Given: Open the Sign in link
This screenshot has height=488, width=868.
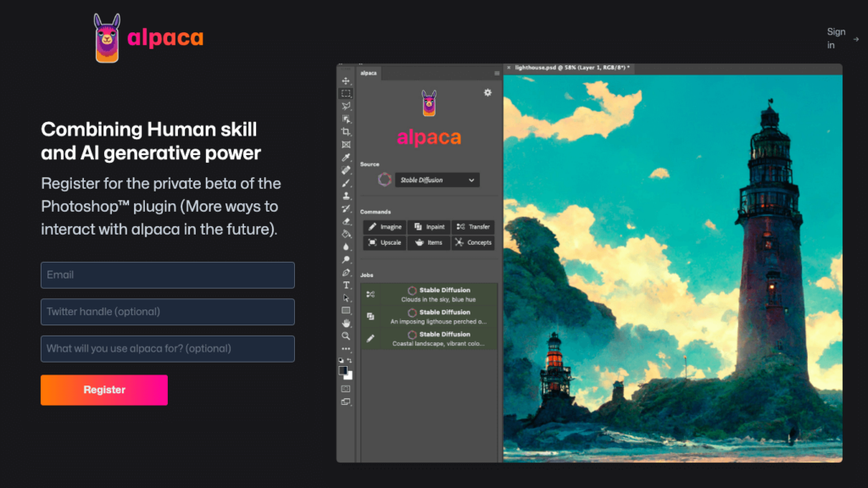Looking at the screenshot, I should (837, 38).
